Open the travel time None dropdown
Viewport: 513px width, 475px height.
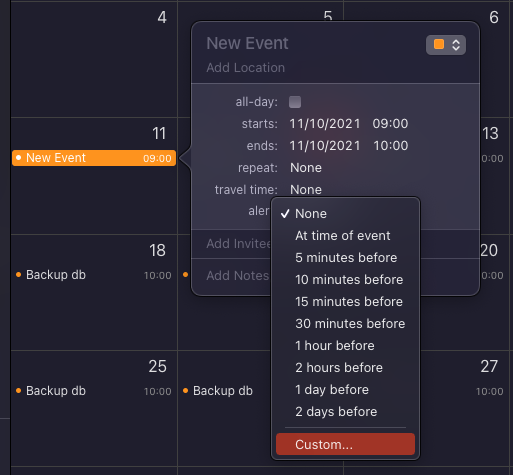(x=306, y=190)
